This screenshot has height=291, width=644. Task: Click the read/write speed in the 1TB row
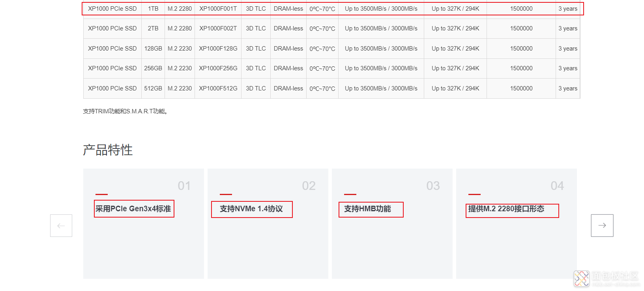coord(381,9)
